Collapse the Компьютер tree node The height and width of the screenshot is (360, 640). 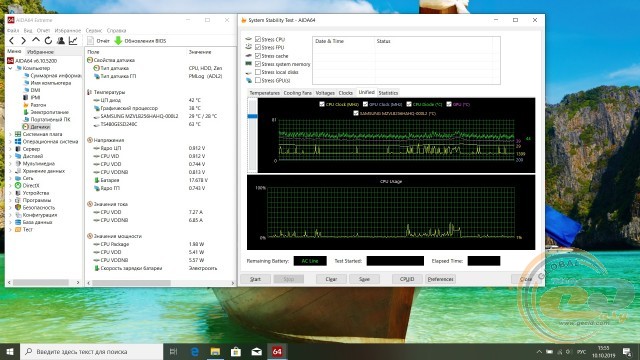tap(11, 68)
